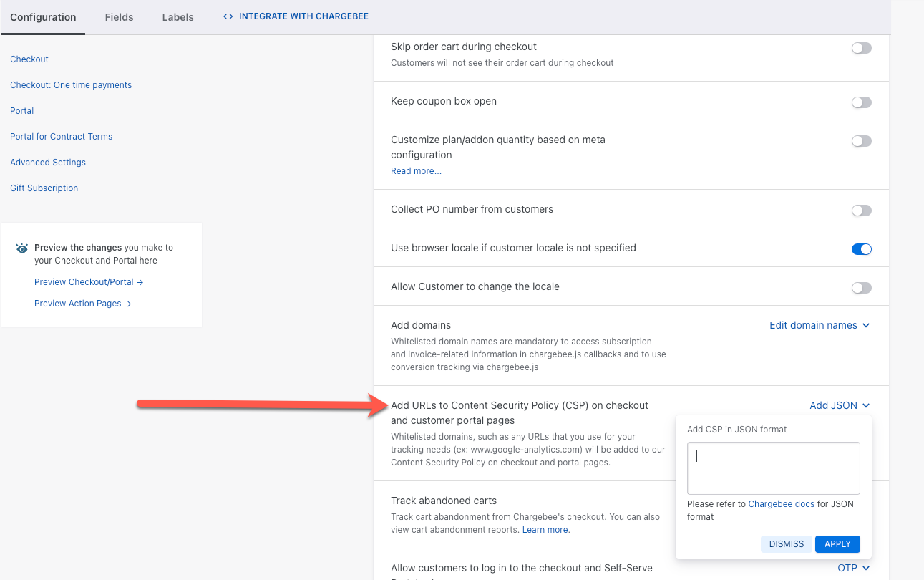Open Preview Checkout/Portal link

pyautogui.click(x=89, y=282)
